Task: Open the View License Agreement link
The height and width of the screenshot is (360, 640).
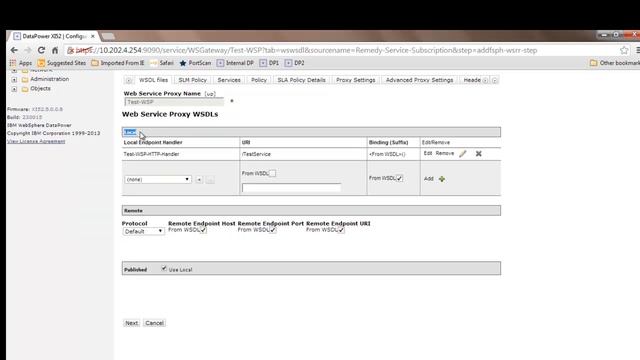Action: click(x=36, y=141)
